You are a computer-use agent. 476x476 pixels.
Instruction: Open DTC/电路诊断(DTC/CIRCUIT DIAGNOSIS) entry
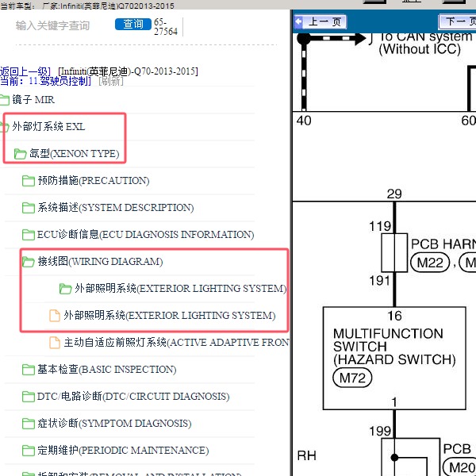[133, 397]
